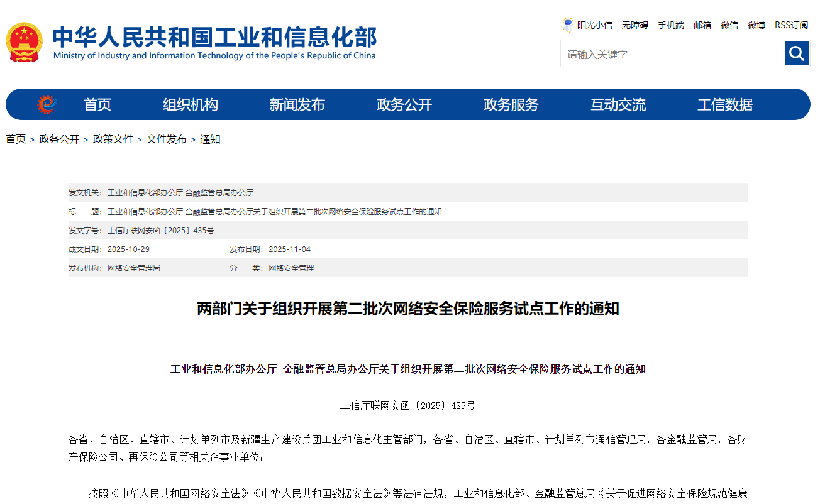
Task: Go to 文件发布 breadcrumb link
Action: [x=167, y=140]
